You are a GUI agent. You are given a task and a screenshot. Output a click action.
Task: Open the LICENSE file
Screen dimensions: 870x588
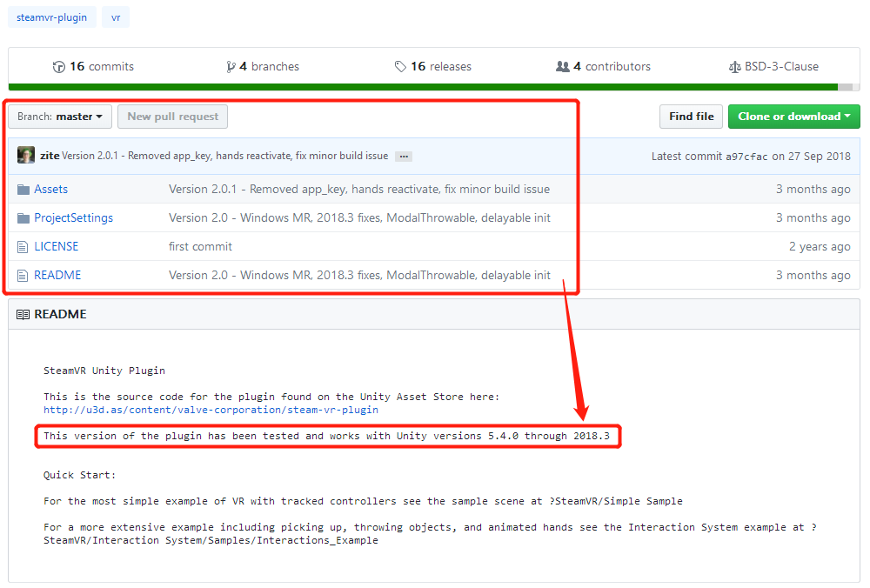pos(56,246)
